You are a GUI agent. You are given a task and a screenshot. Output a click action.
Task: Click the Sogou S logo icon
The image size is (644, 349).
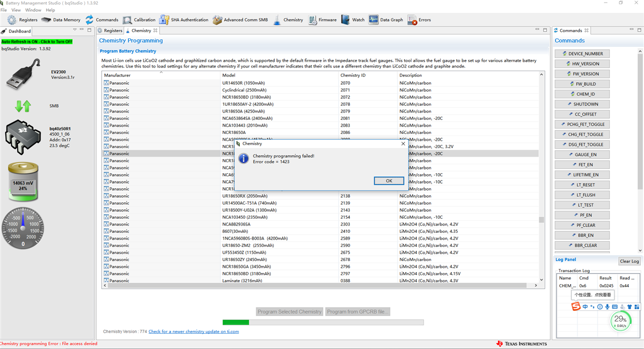pos(576,307)
